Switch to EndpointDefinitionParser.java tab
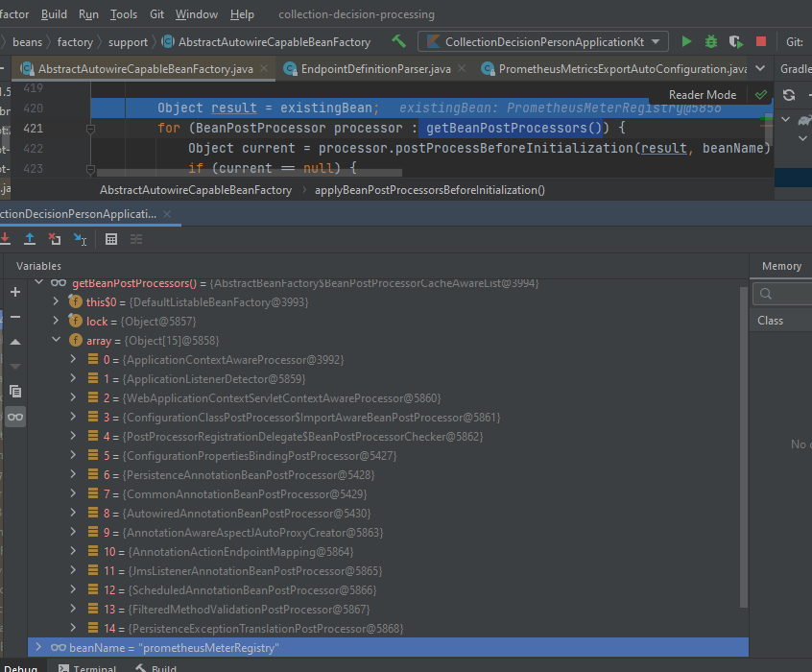This screenshot has height=672, width=812. click(375, 69)
